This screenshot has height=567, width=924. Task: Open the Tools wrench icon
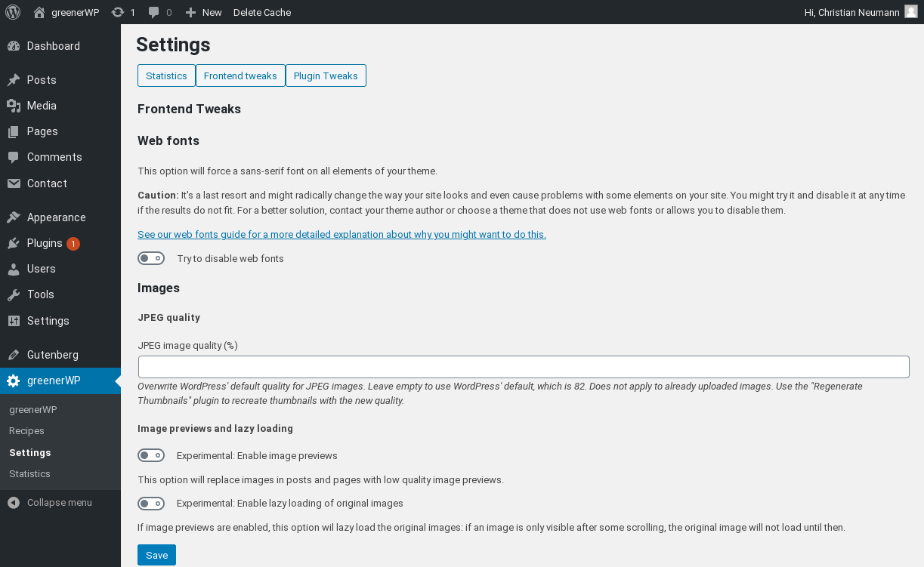(x=14, y=294)
